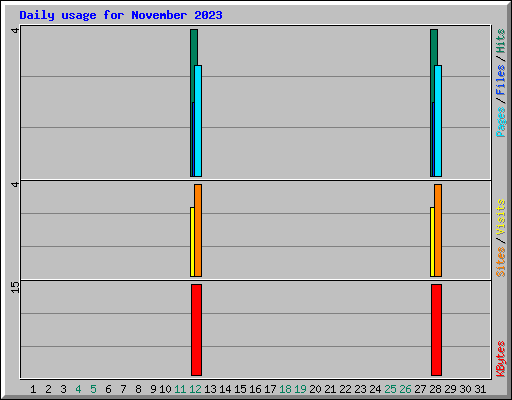Click the cyan Pages bar for day 12
This screenshot has height=400, width=512.
(198, 121)
